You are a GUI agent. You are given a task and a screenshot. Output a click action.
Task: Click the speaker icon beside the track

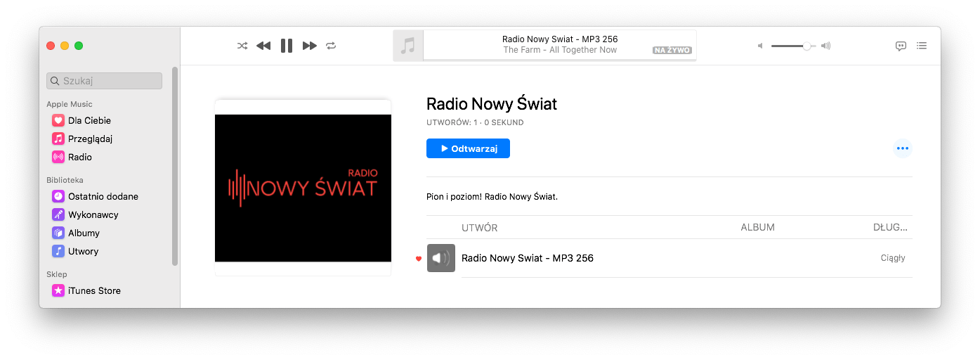(441, 258)
